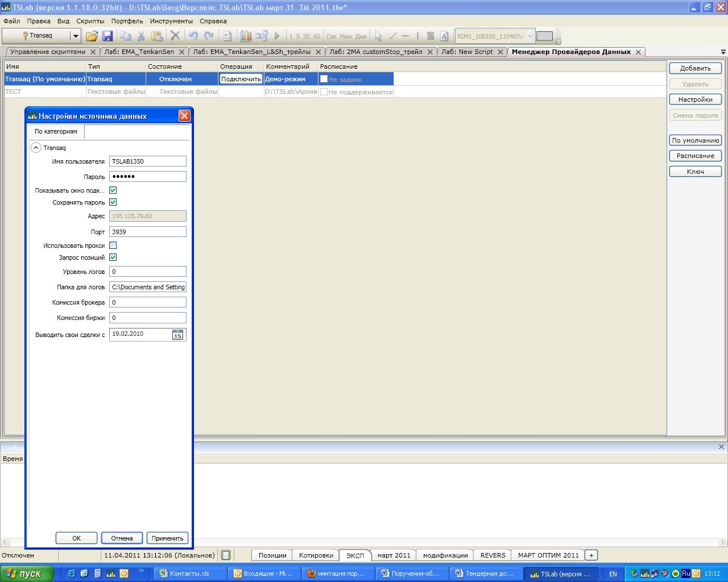This screenshot has width=728, height=582.
Task: Click the bar chart icon in toolbar
Action: click(x=246, y=36)
